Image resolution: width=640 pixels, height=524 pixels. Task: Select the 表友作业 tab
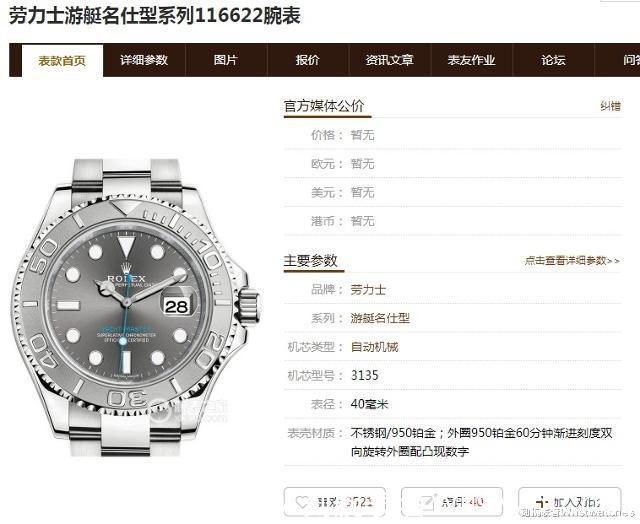471,60
